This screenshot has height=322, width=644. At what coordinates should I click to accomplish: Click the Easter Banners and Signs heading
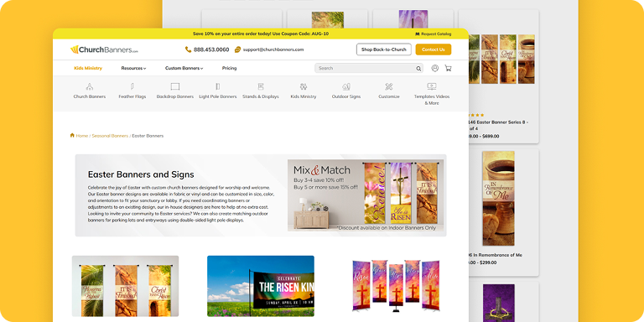pos(141,174)
